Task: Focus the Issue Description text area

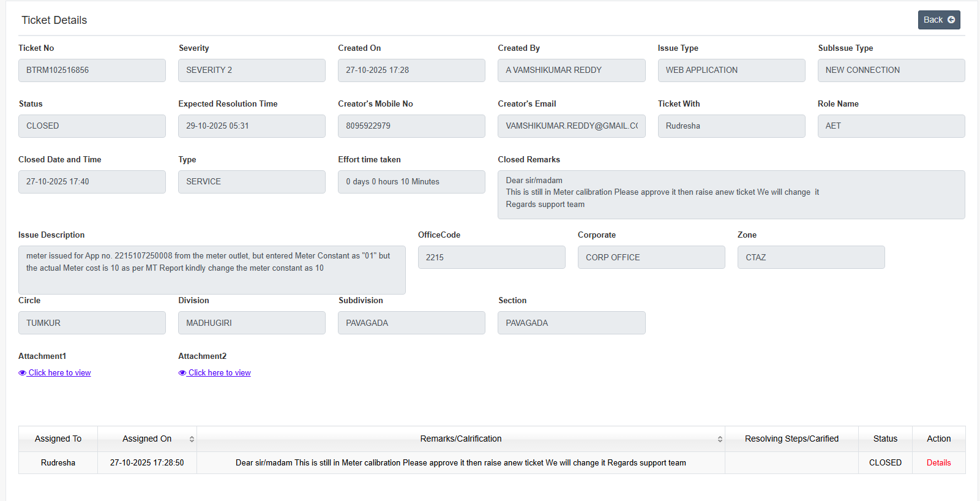Action: (x=212, y=269)
